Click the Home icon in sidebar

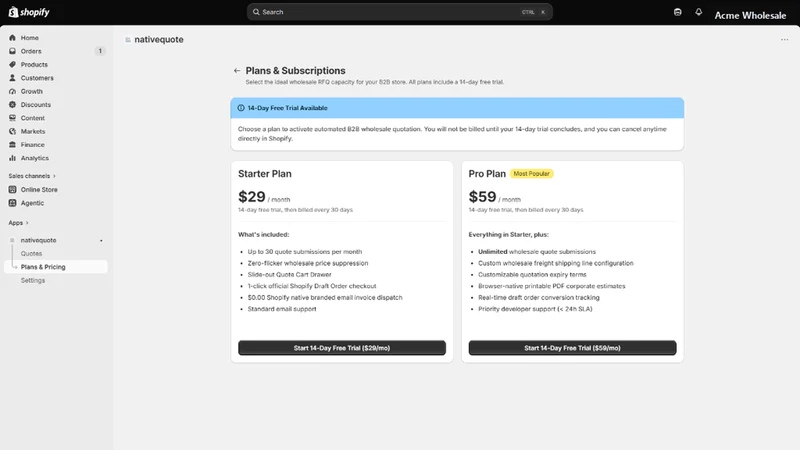(12, 38)
